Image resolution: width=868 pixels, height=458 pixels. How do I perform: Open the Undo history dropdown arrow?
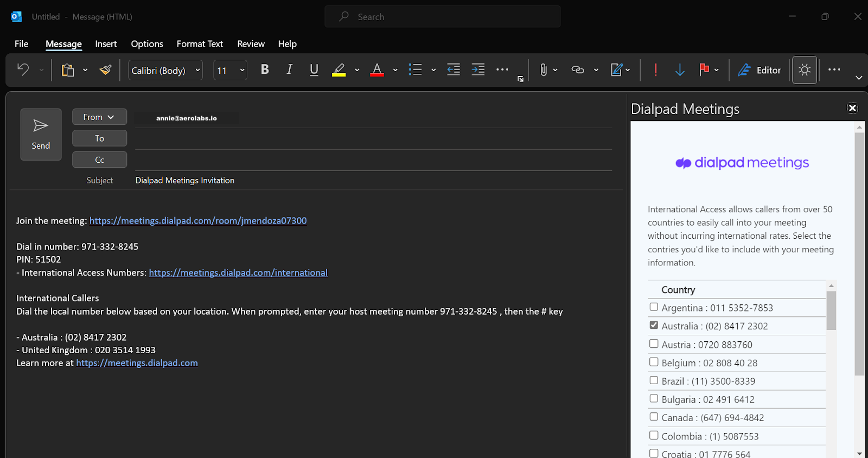[41, 70]
